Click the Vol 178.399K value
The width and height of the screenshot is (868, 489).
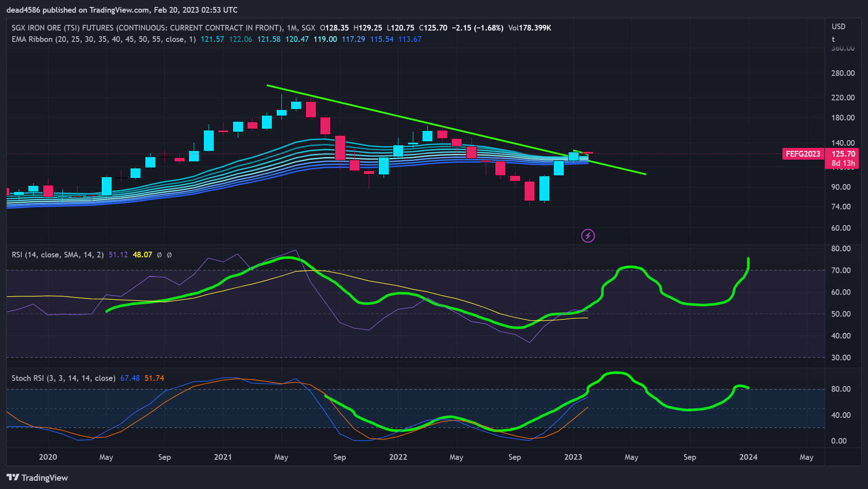pos(530,27)
